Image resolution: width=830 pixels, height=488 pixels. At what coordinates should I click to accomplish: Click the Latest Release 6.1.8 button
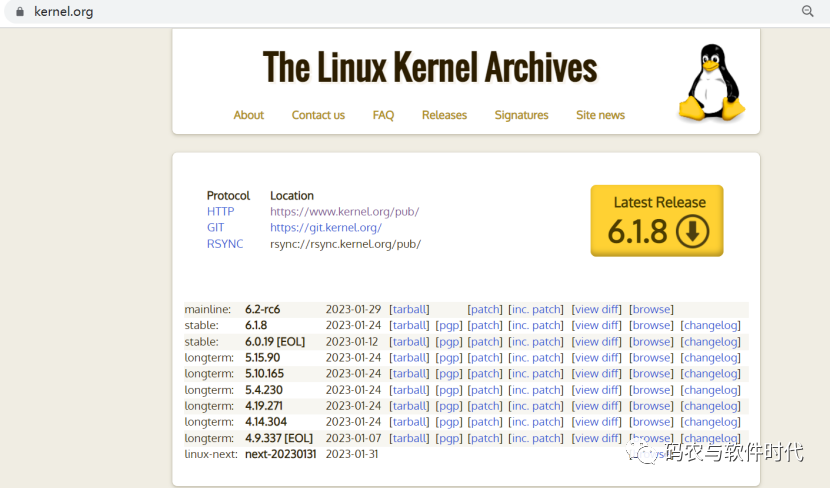click(x=657, y=221)
